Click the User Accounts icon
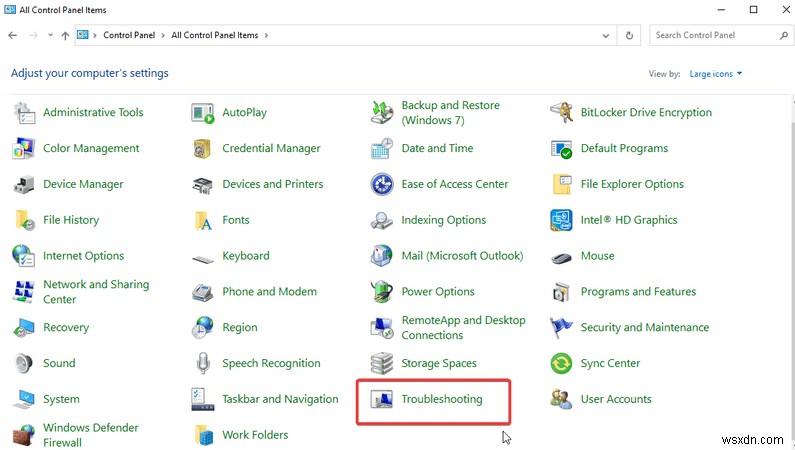795x450 pixels. pyautogui.click(x=561, y=399)
